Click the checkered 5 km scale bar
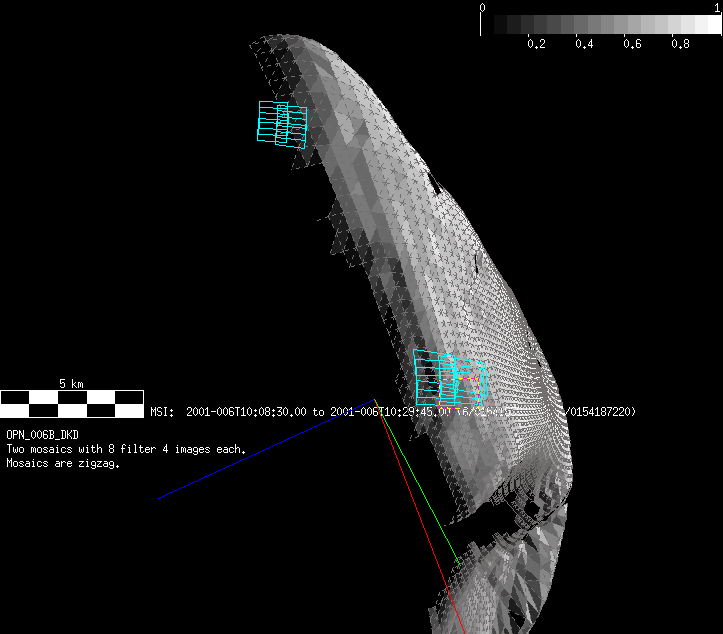This screenshot has height=634, width=723. tap(72, 403)
